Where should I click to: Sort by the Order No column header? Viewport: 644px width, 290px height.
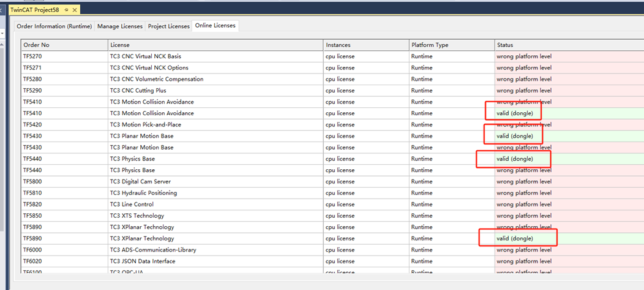point(64,45)
